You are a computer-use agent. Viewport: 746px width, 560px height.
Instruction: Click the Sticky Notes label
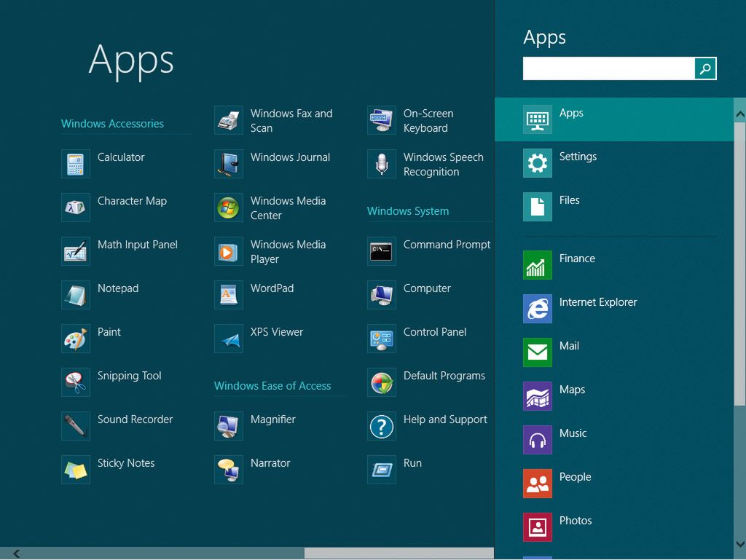pyautogui.click(x=126, y=463)
